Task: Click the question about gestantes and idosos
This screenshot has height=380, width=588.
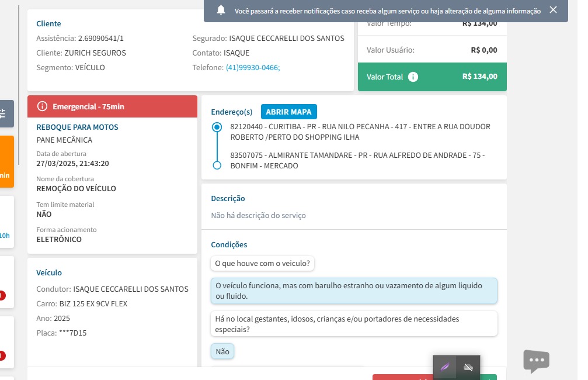Action: click(x=354, y=324)
